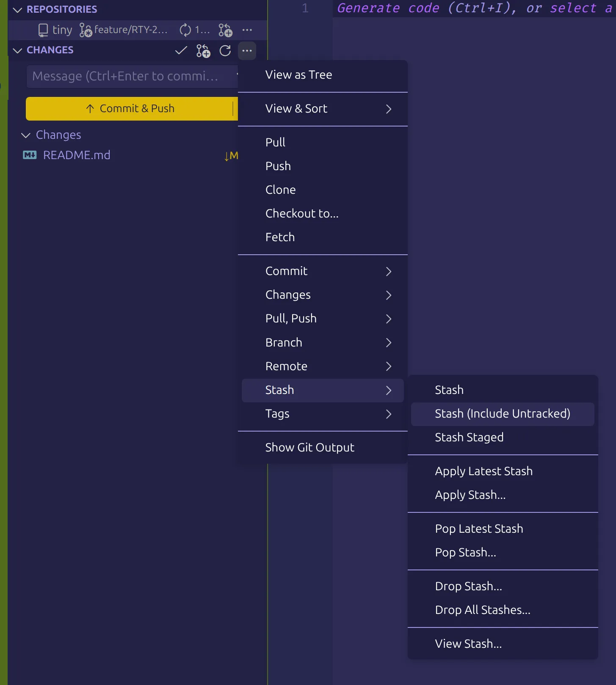
Task: Select Stash (Include Untracked)
Action: pyautogui.click(x=502, y=413)
